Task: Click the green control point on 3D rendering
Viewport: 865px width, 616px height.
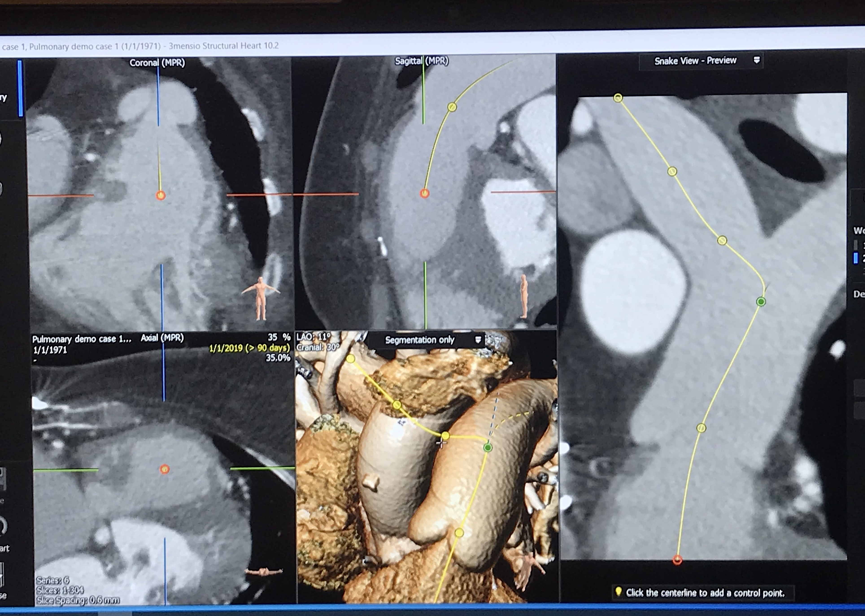Action: 488,448
